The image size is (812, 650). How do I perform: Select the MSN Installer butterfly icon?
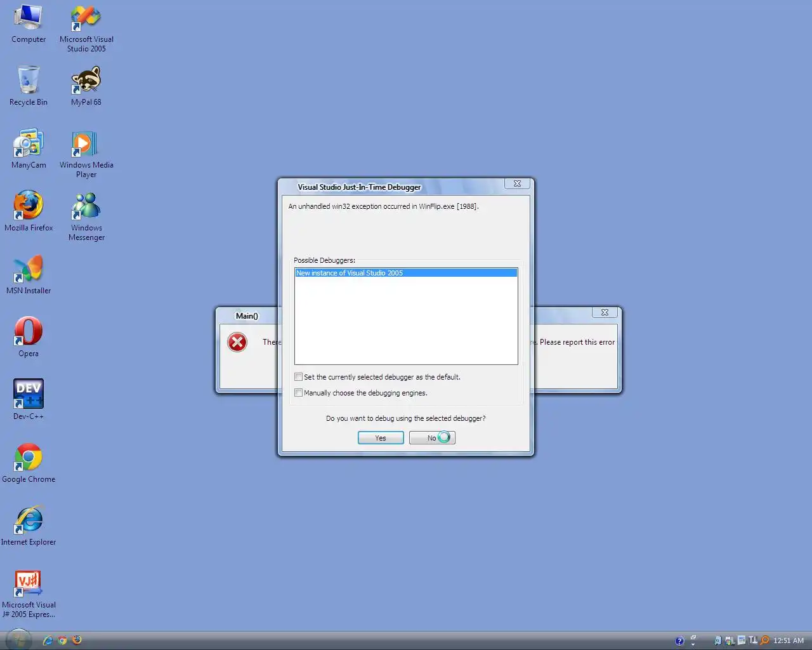pos(29,274)
